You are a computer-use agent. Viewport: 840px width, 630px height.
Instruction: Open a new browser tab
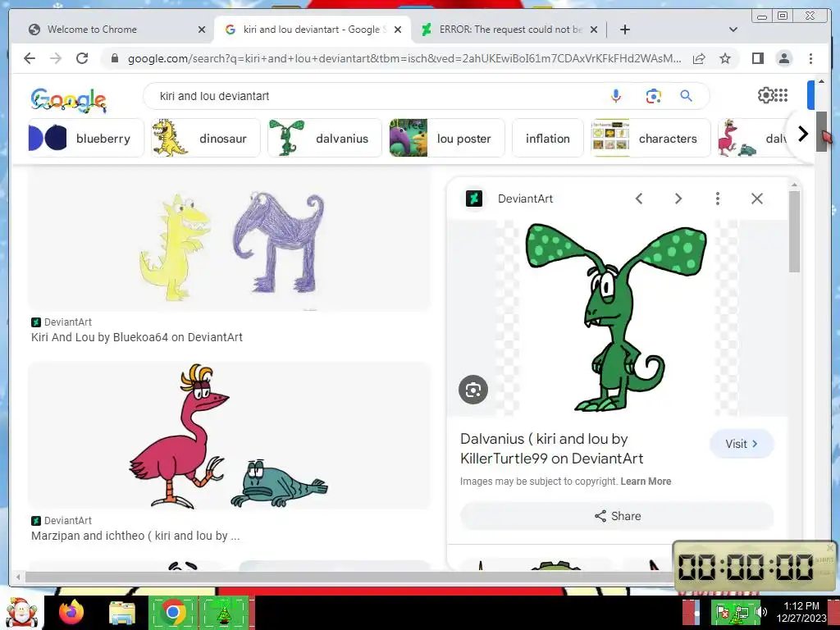(624, 30)
